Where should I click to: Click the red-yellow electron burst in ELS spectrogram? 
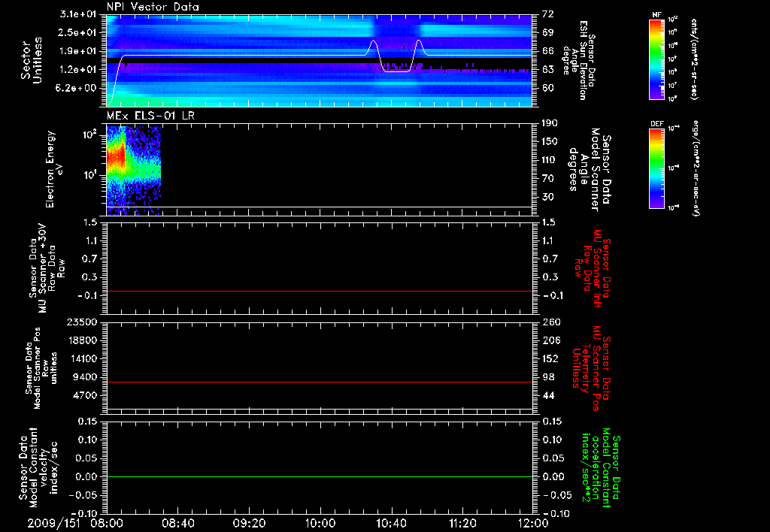pos(115,157)
